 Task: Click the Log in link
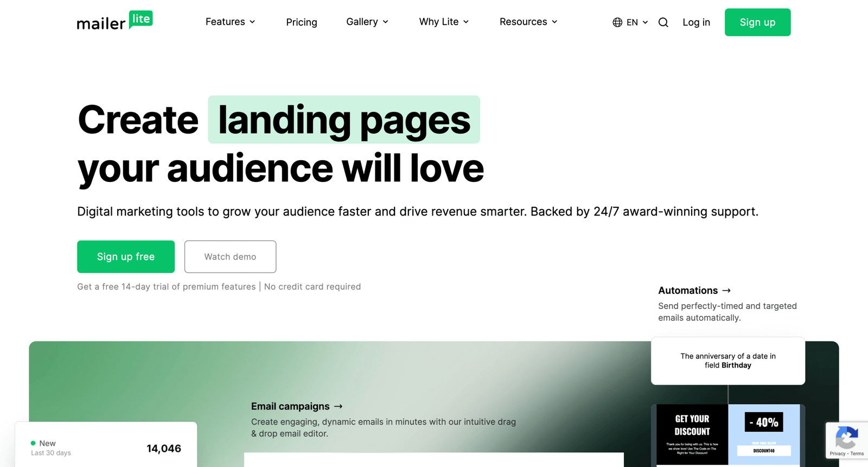(x=696, y=22)
